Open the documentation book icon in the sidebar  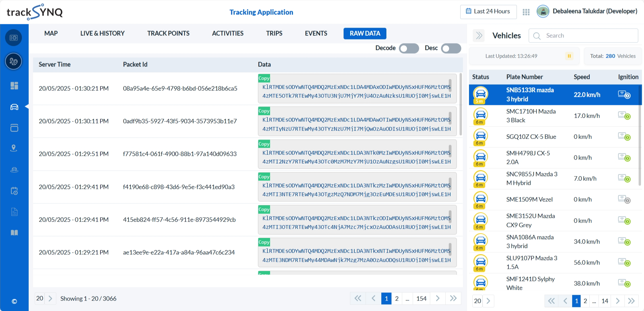click(14, 232)
